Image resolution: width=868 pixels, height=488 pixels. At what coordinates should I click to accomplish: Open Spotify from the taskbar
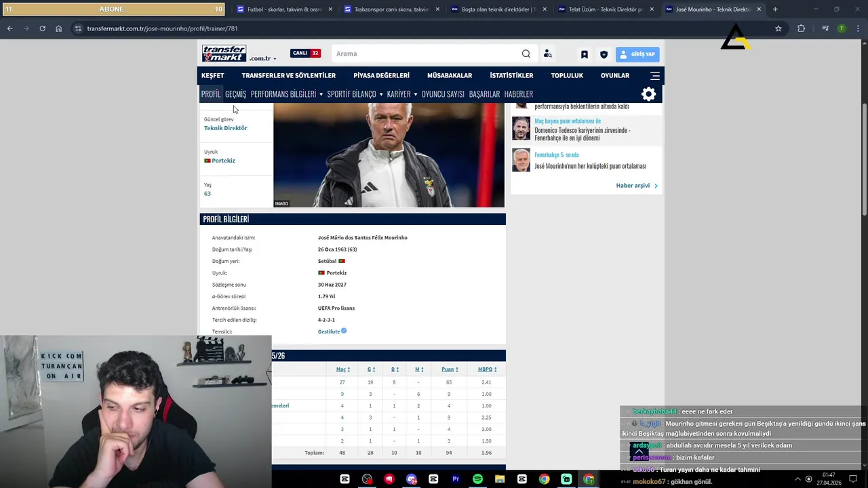(477, 479)
